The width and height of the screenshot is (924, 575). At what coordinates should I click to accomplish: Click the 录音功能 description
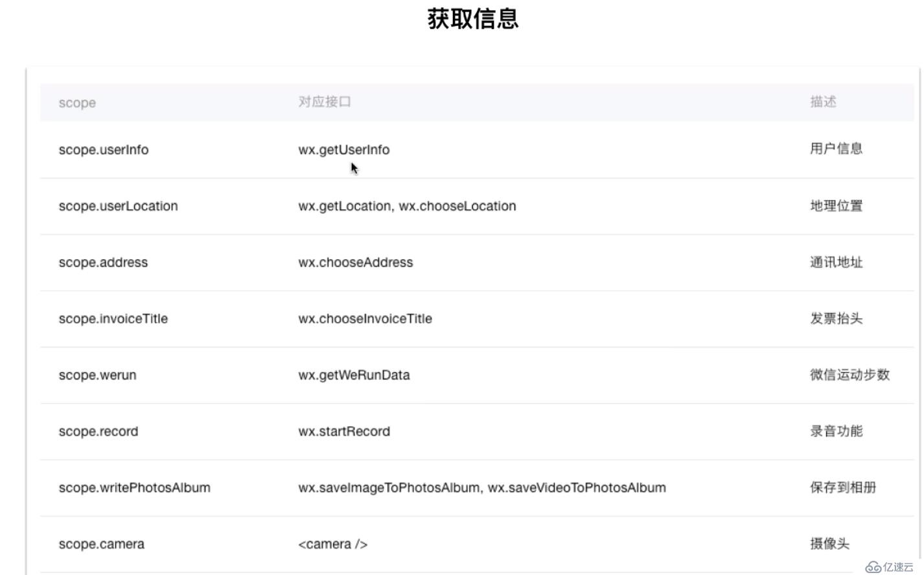[x=837, y=431]
